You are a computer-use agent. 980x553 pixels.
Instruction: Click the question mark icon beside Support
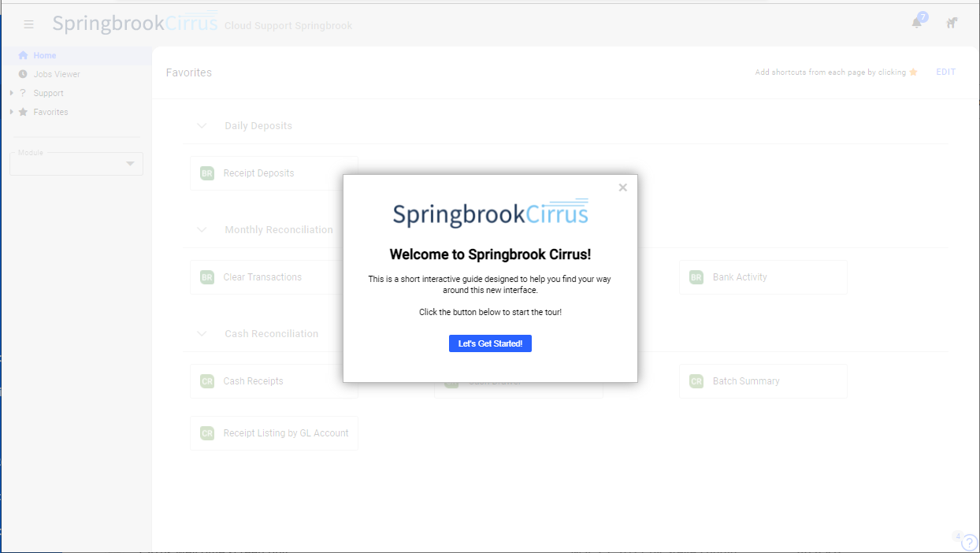(x=24, y=93)
